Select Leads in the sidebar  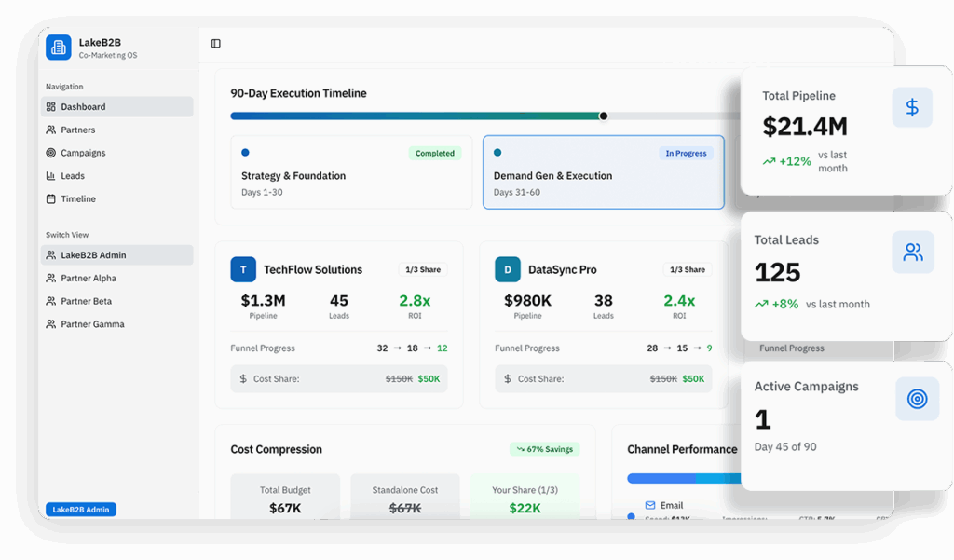73,176
